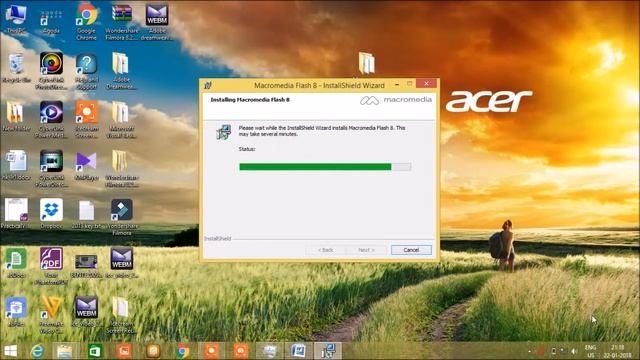
Task: Open the Windows Start button
Action: coord(10,351)
